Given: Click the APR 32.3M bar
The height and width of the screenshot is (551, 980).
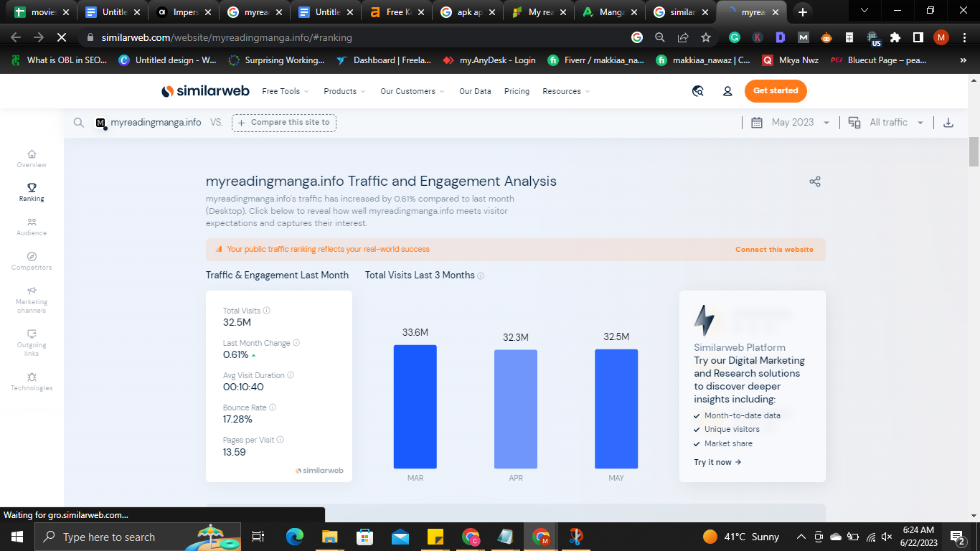Looking at the screenshot, I should point(516,409).
